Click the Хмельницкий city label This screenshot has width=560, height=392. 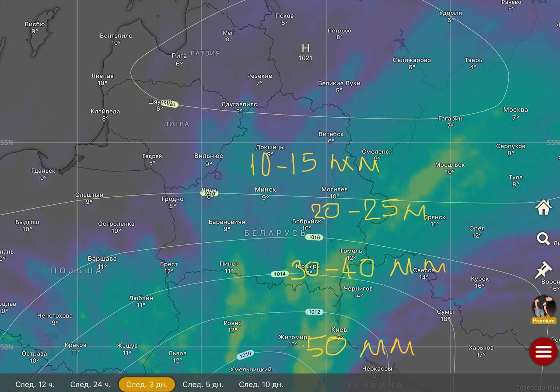point(251,369)
